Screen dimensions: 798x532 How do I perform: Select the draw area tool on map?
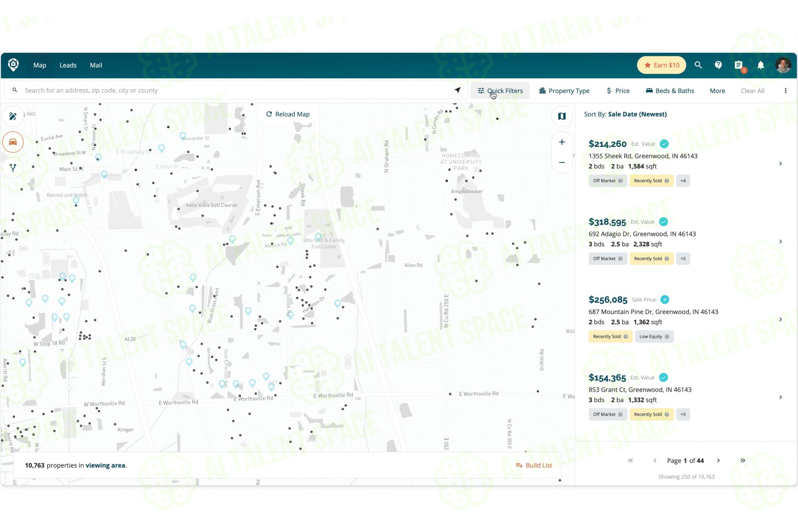[13, 116]
